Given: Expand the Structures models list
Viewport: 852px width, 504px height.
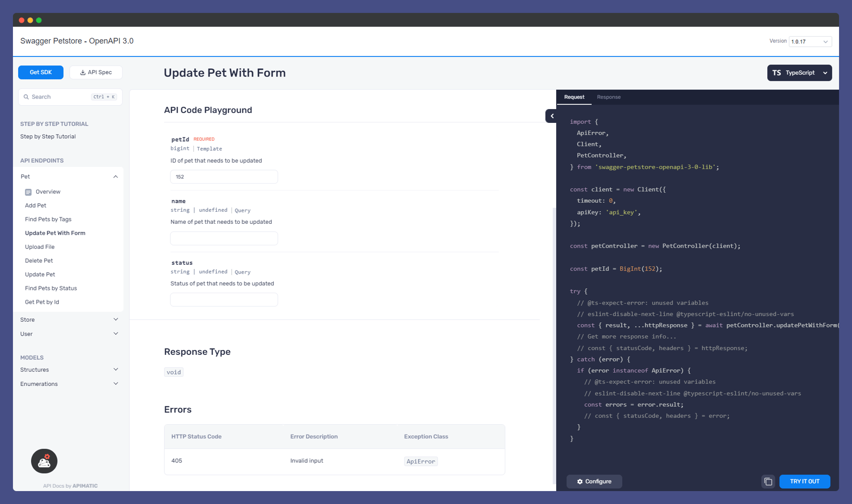Looking at the screenshot, I should (115, 369).
